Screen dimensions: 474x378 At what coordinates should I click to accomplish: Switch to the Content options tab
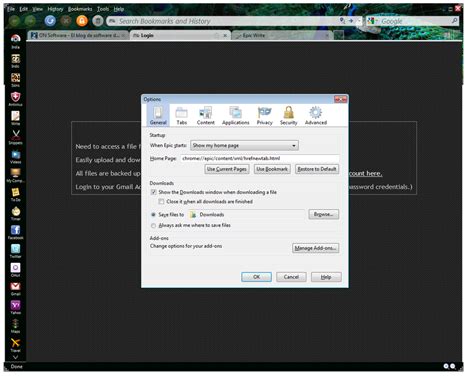[x=206, y=116]
